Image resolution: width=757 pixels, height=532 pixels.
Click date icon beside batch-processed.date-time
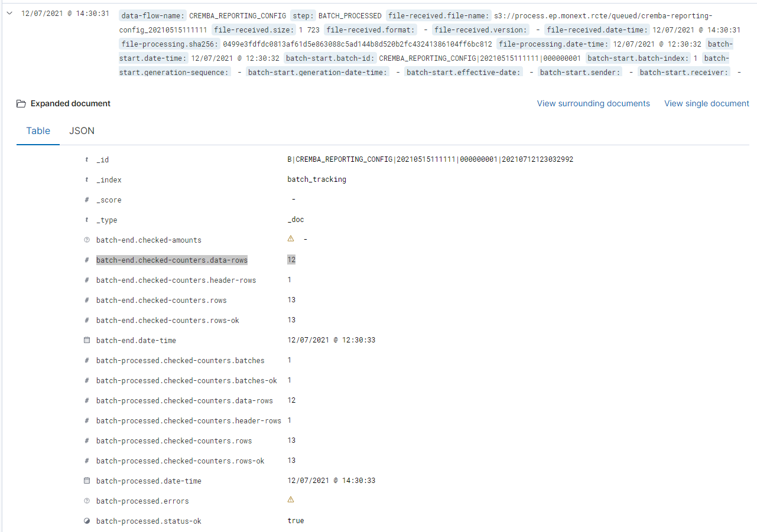point(87,481)
